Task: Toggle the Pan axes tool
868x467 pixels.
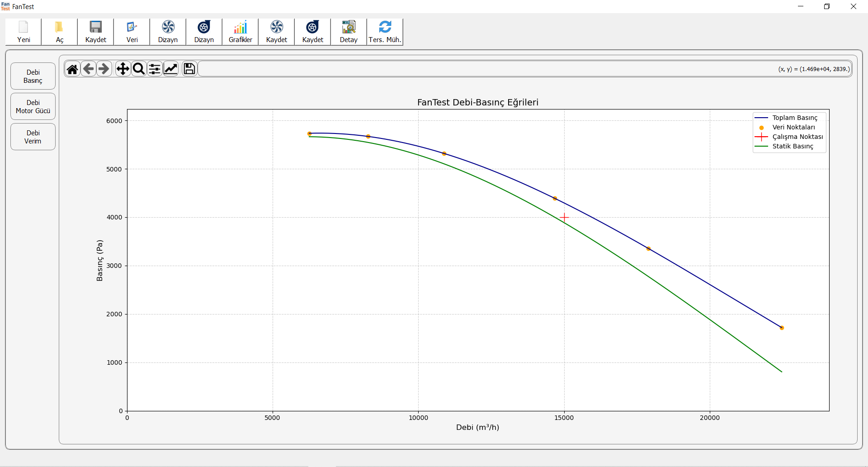Action: (123, 69)
